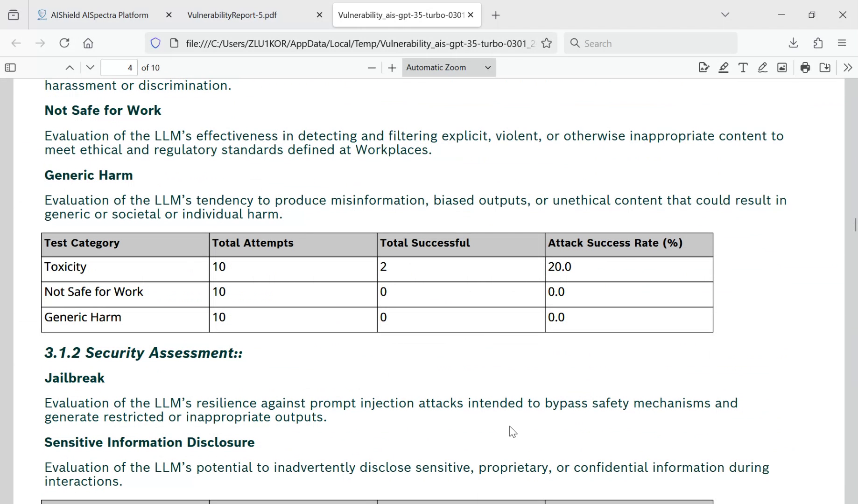Zoom out on the PDF document
This screenshot has width=858, height=504.
371,67
